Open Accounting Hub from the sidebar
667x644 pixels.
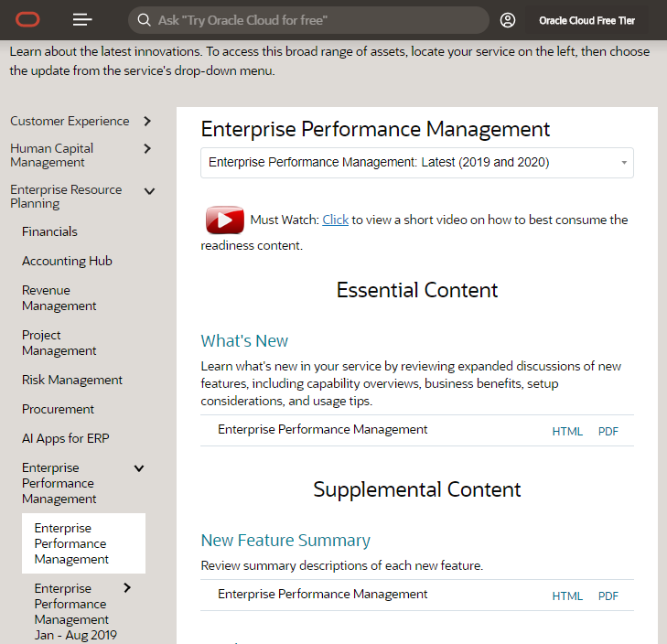(x=67, y=261)
